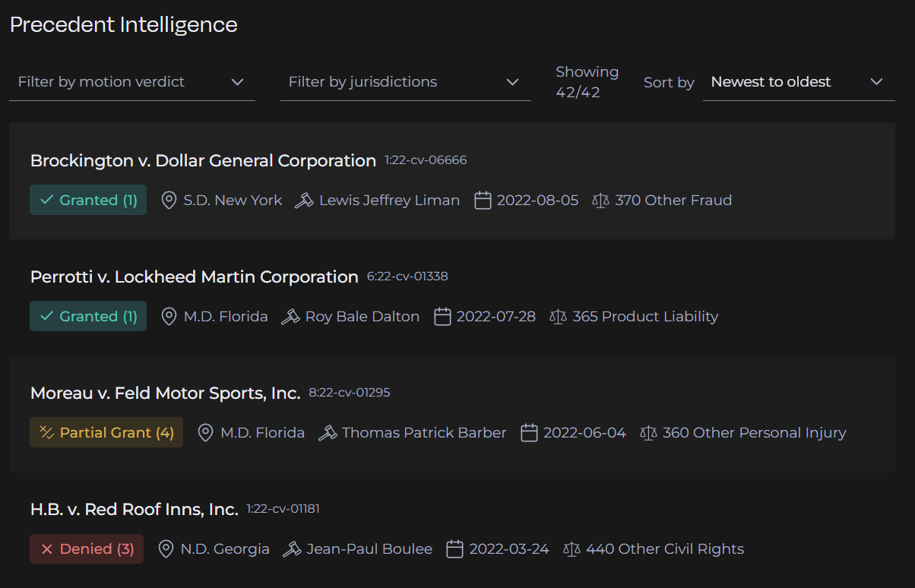Image resolution: width=915 pixels, height=588 pixels.
Task: Click gavel icon next to Jean-Paul Boulee
Action: coord(292,549)
